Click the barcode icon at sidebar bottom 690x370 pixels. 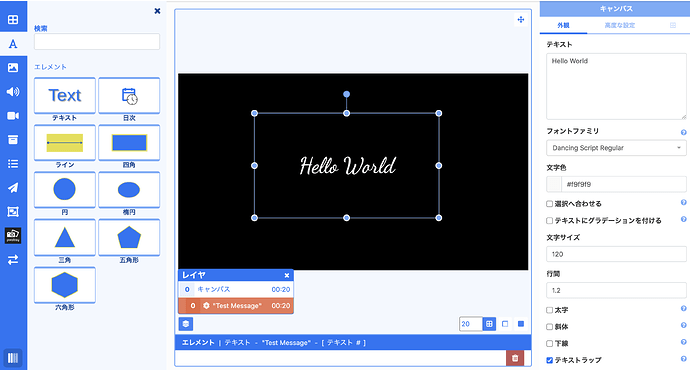(13, 358)
